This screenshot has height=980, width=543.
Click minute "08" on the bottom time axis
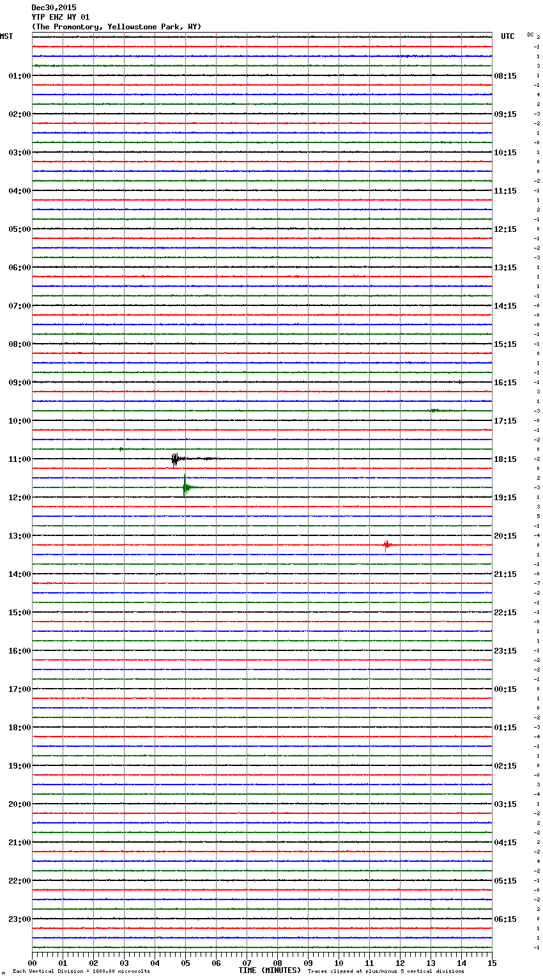pos(277,963)
